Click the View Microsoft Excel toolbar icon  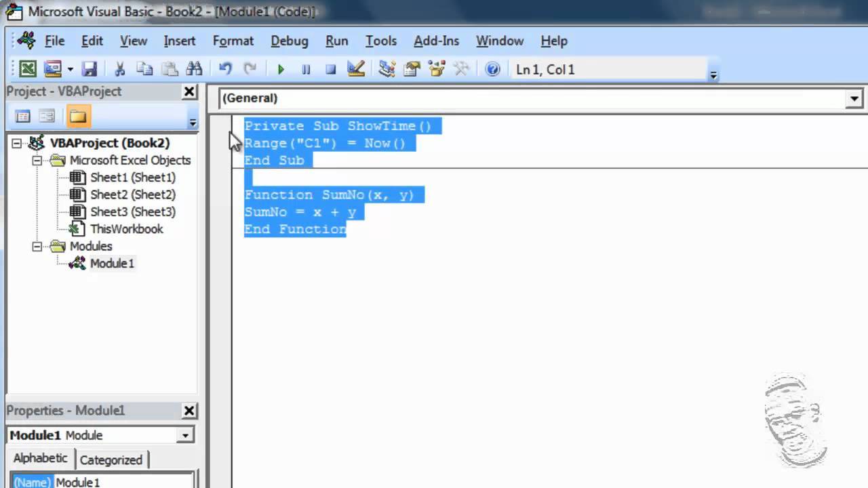pyautogui.click(x=28, y=68)
